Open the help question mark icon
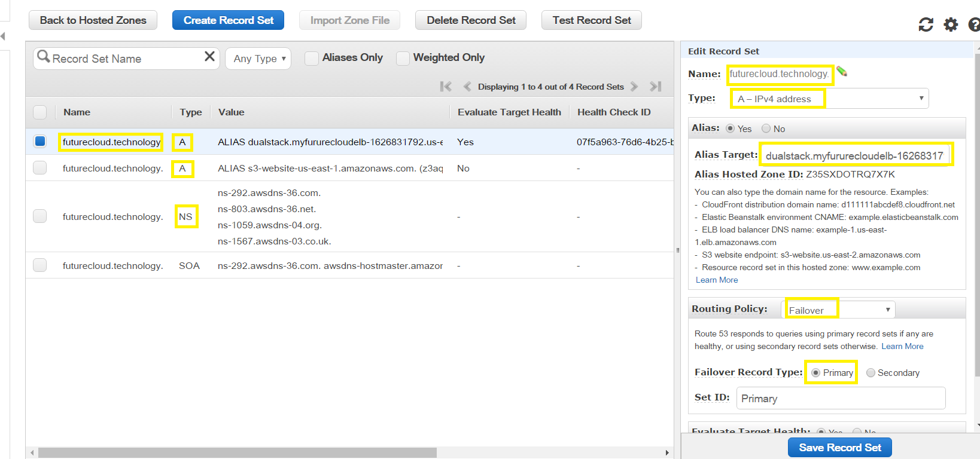Screen dimensions: 980x459 click(974, 25)
